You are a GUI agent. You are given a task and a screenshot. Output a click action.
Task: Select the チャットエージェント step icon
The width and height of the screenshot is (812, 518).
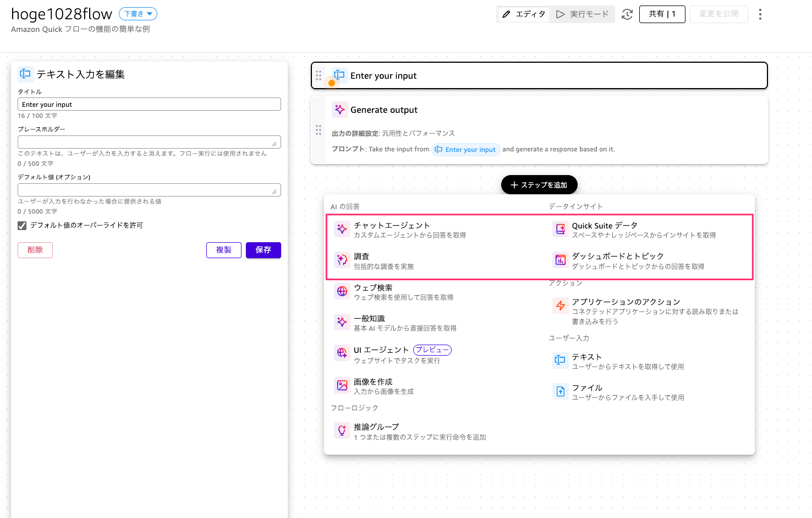point(342,229)
